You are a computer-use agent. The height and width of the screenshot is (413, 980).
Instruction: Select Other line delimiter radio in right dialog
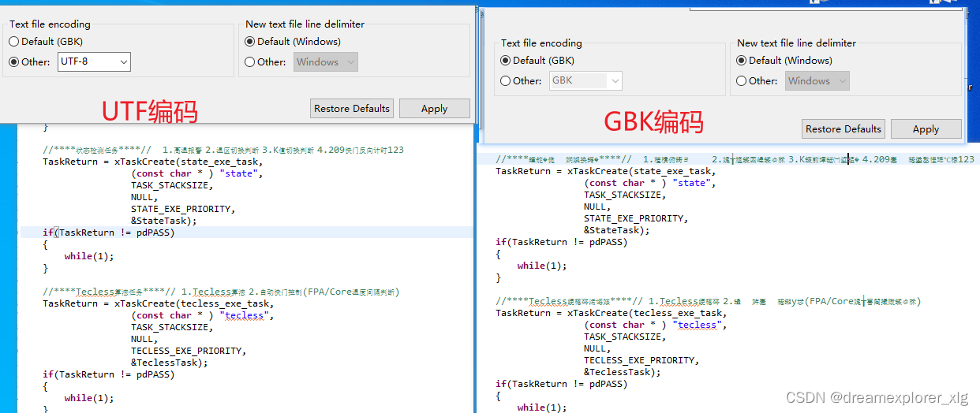(x=742, y=81)
